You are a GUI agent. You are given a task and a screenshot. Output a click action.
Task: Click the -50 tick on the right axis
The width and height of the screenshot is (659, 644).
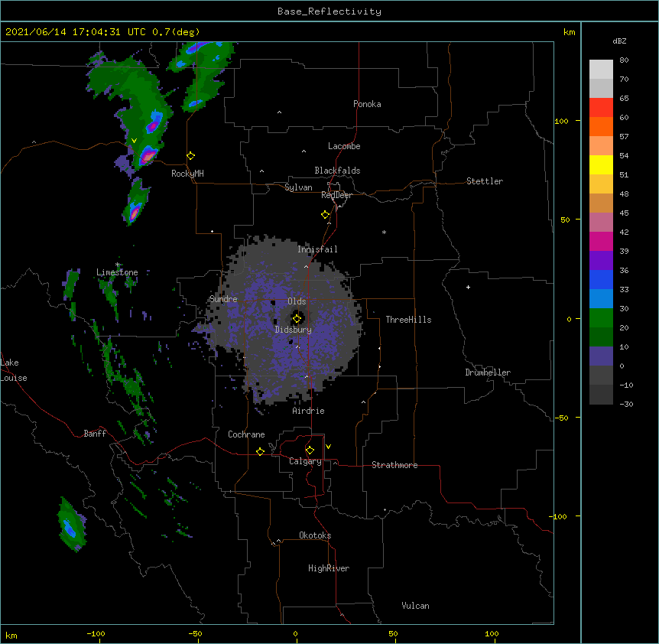point(561,418)
